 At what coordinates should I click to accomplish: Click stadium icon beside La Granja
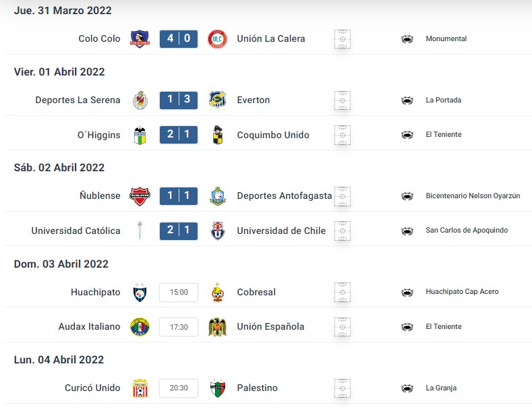click(407, 388)
